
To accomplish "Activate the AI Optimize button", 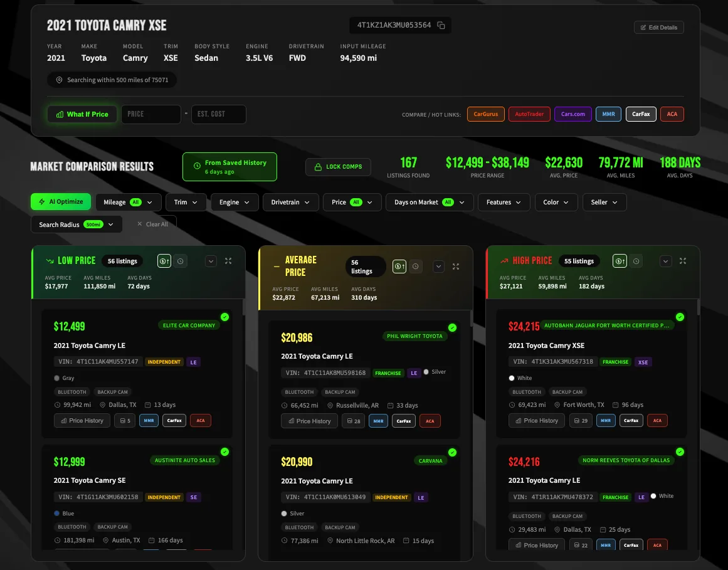I will [61, 202].
